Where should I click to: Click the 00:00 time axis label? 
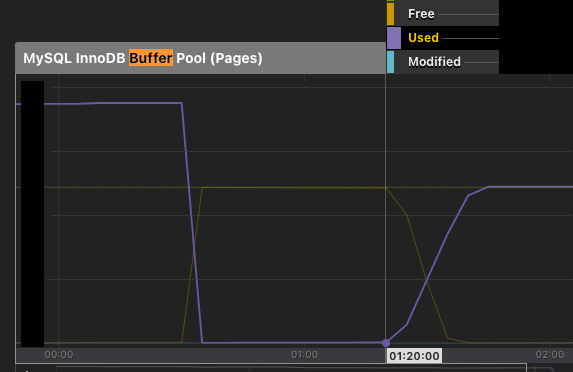[59, 354]
